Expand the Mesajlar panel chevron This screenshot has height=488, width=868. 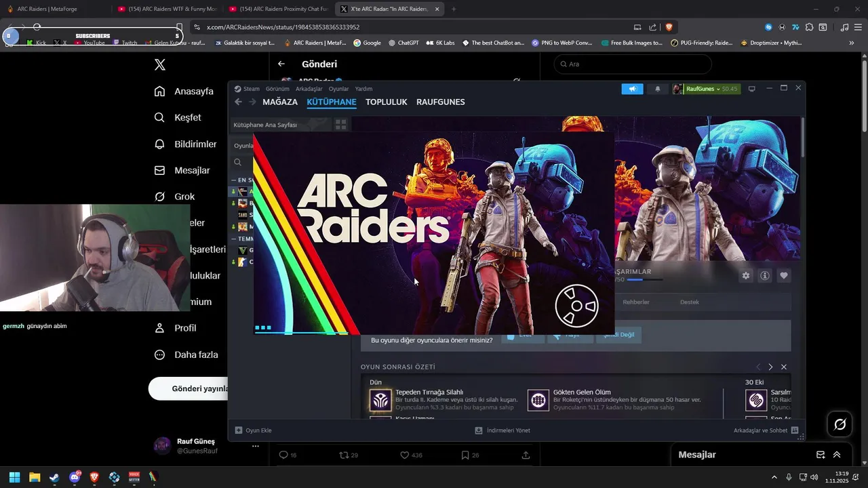[x=837, y=455]
